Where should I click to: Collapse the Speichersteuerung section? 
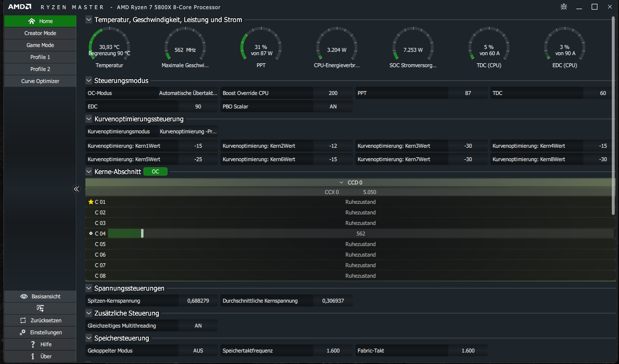click(89, 338)
